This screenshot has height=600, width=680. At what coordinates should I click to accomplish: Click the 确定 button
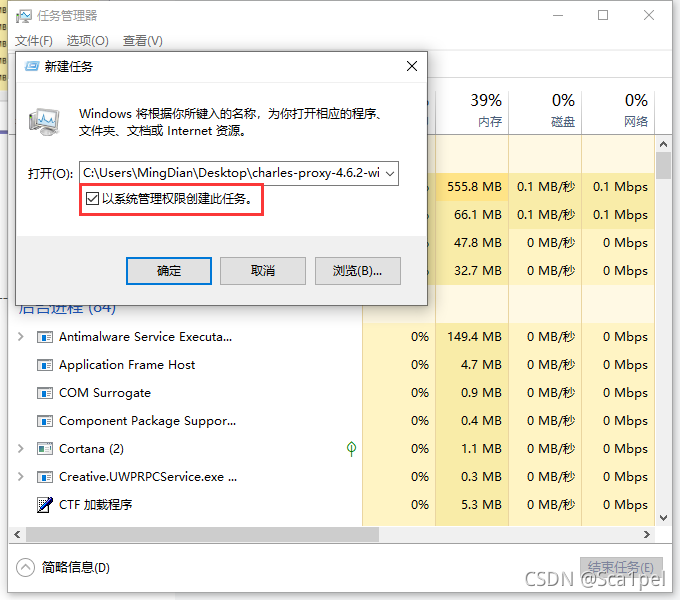point(169,271)
